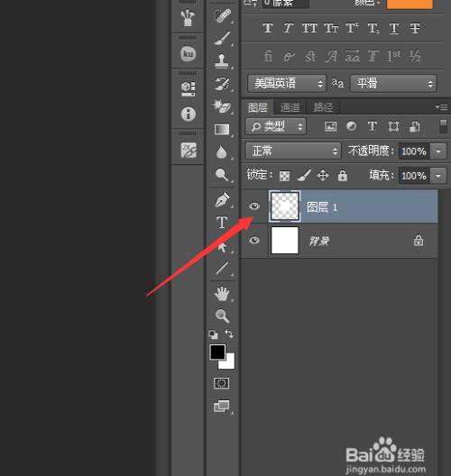Hide layer 图层 1 with eye icon

(254, 206)
